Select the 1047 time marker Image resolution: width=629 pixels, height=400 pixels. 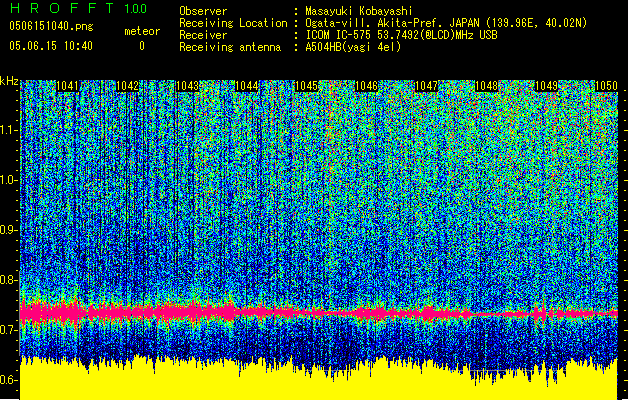pos(427,87)
